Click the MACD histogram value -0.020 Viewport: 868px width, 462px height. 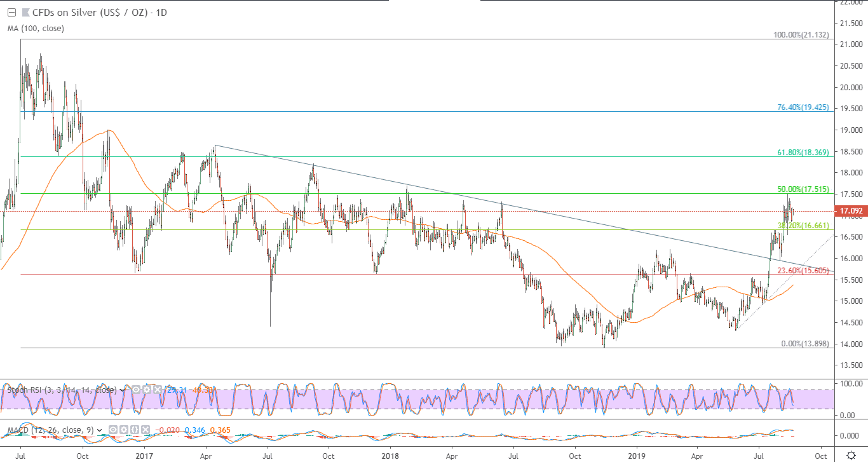pyautogui.click(x=166, y=430)
